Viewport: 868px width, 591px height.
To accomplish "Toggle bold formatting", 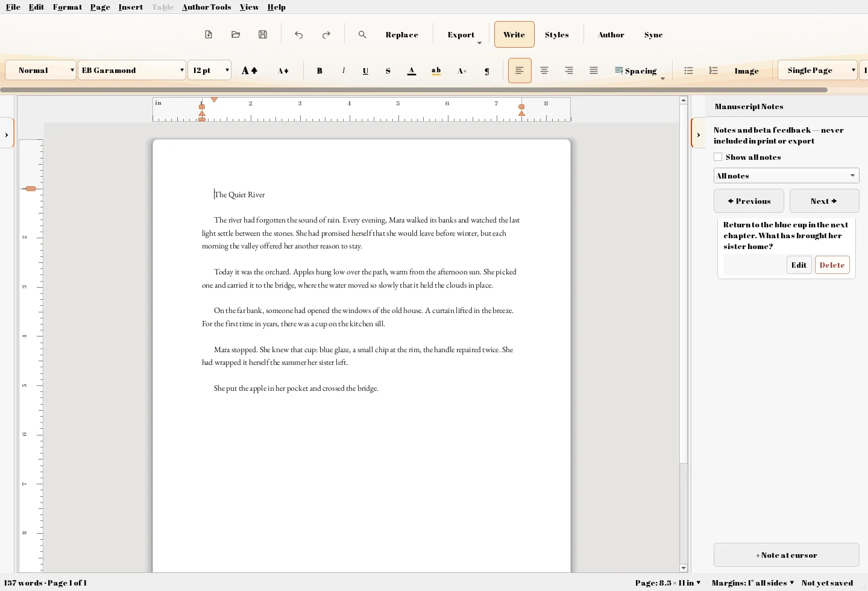I will tap(319, 71).
